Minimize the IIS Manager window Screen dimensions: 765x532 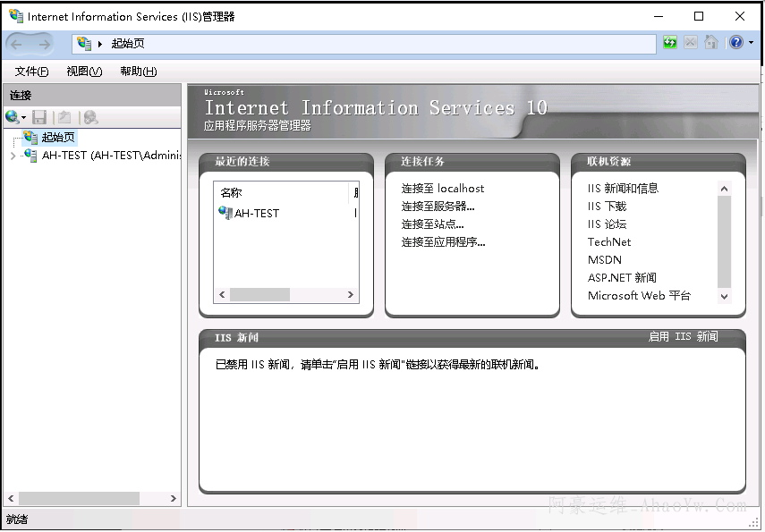tap(659, 17)
